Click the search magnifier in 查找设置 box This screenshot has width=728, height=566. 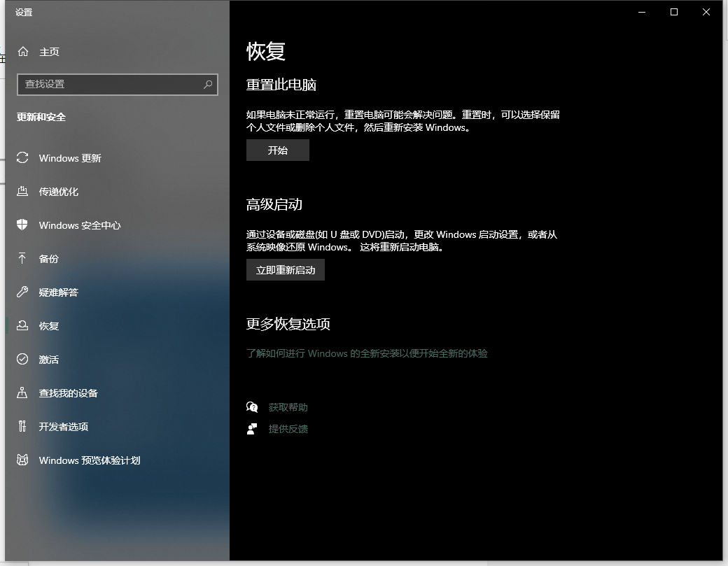208,85
